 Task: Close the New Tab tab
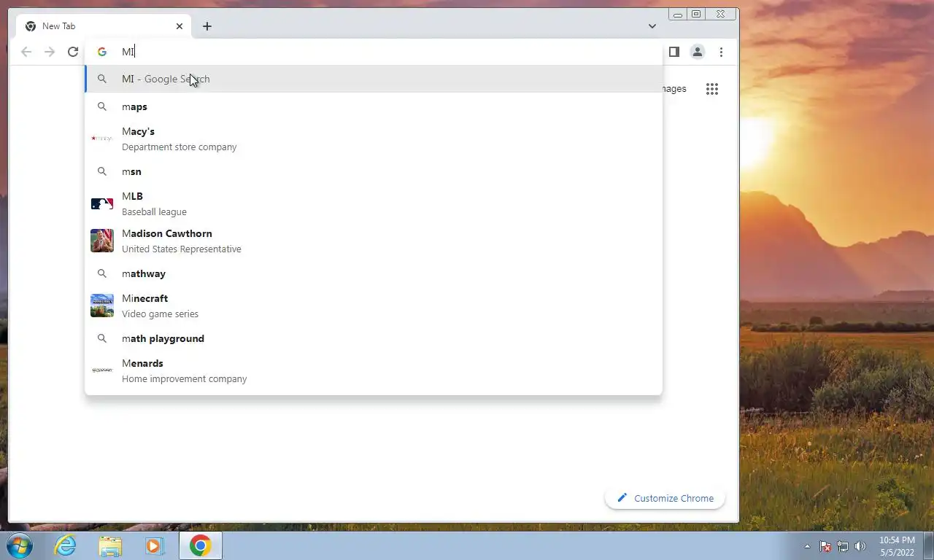[180, 26]
